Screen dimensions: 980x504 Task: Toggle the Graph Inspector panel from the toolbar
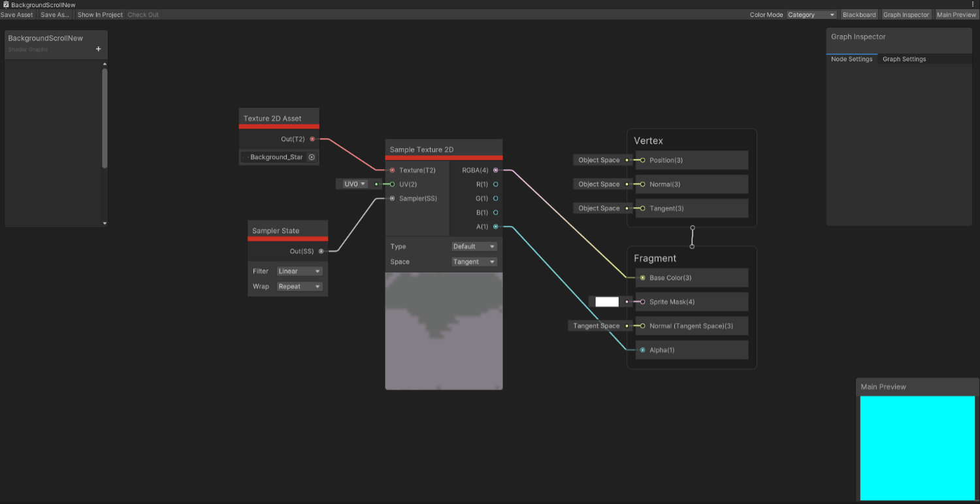906,14
